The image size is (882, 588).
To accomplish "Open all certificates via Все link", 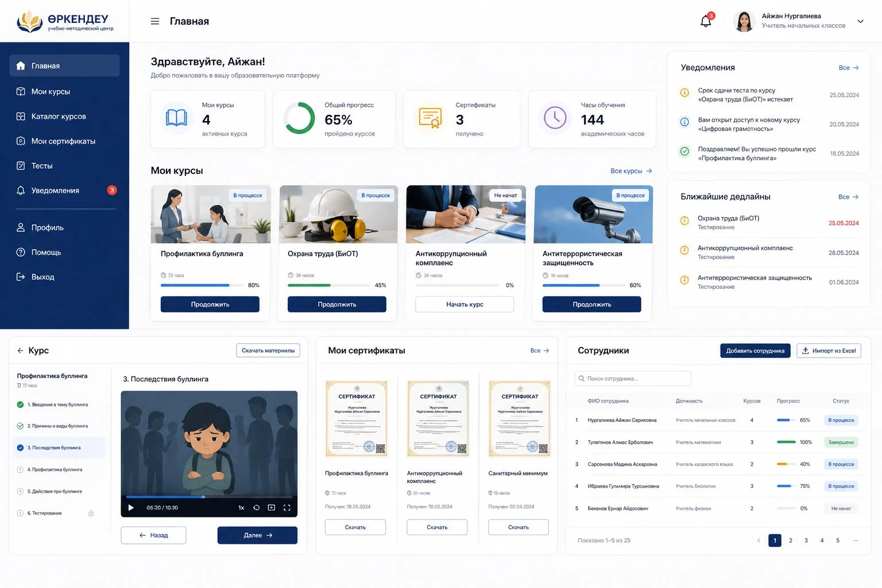I will click(540, 350).
